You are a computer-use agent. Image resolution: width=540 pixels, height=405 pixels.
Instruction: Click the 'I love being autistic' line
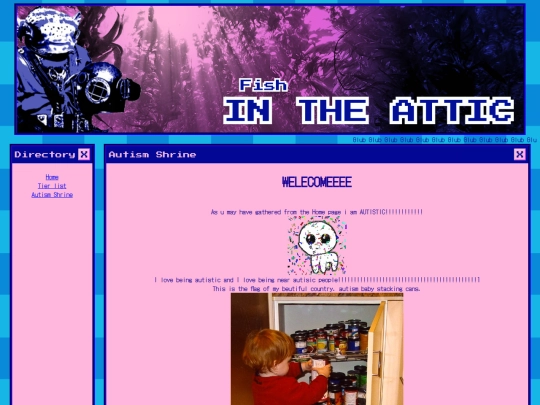pos(317,280)
